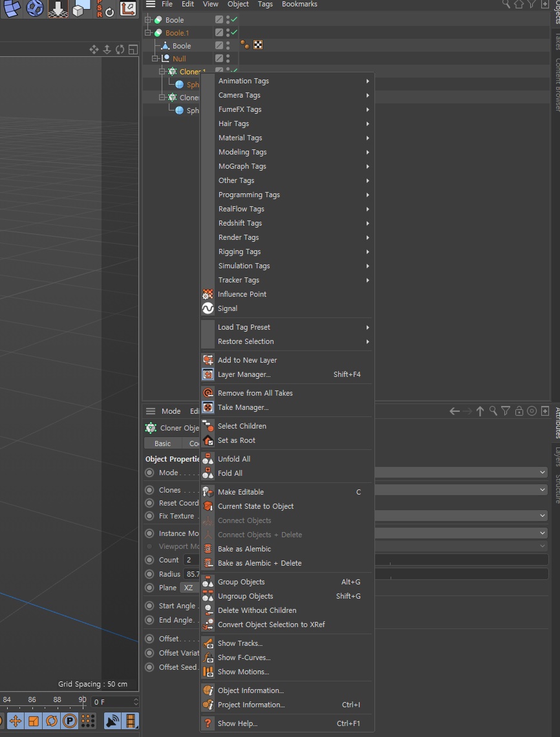Switch to the Basic tab in Attributes
The image size is (560, 737).
[163, 443]
